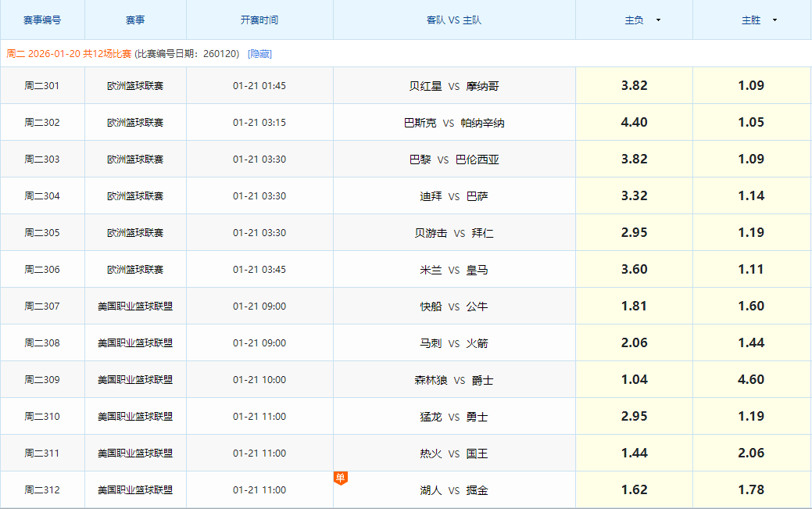
Task: Click the 热火 VS 国王 matchup text
Action: [x=454, y=453]
